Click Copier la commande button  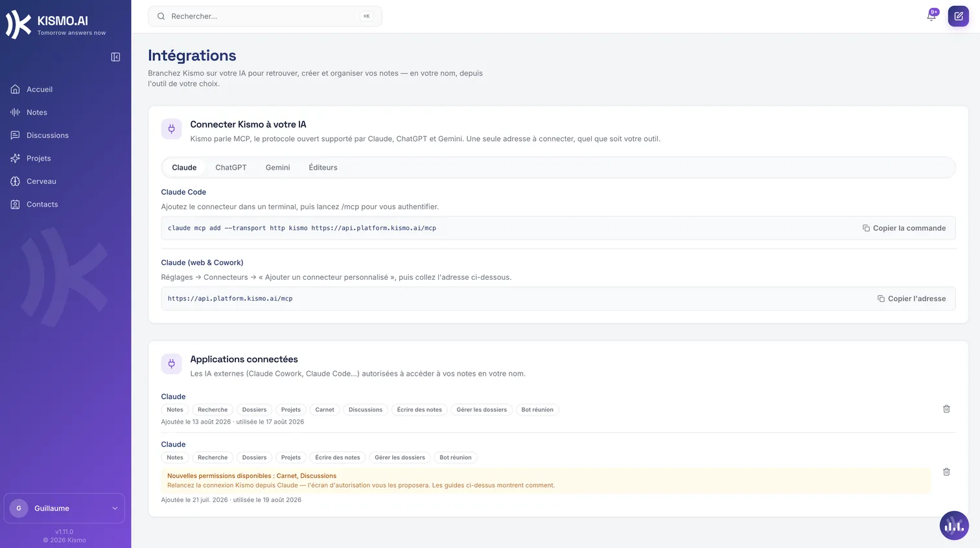[x=904, y=228]
